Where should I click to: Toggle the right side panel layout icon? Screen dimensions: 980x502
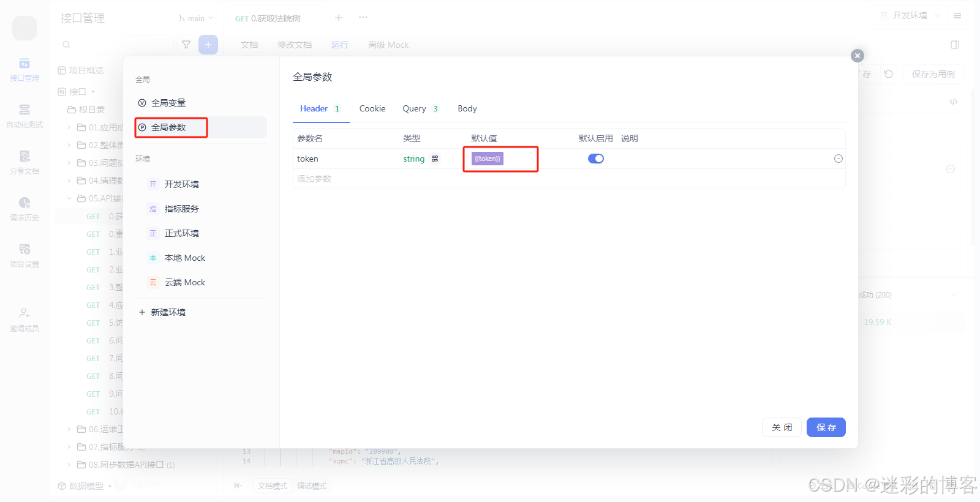tap(955, 45)
